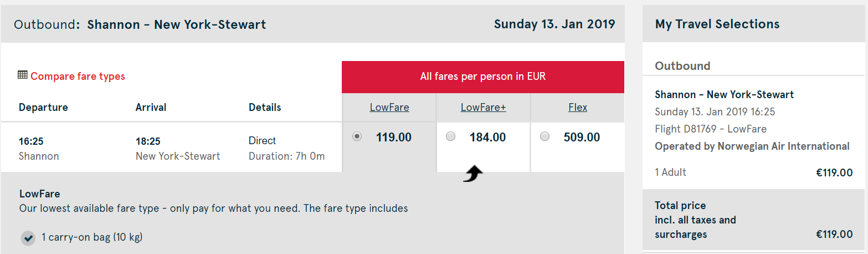The image size is (868, 254).
Task: Click the grid icon beside Compare fare types
Action: (x=23, y=75)
